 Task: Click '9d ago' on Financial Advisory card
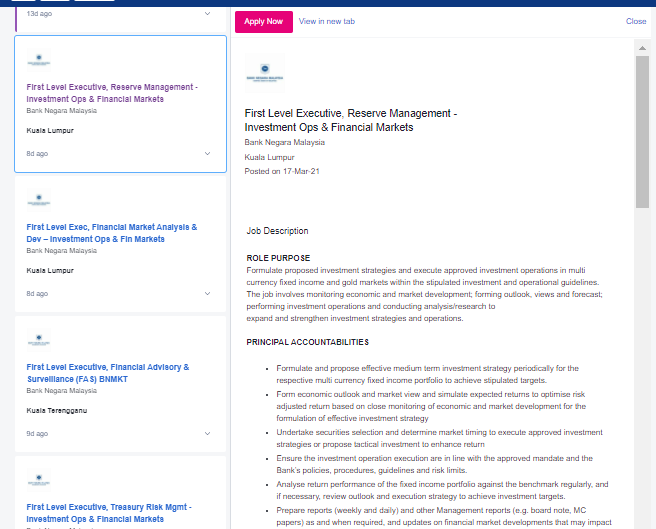click(37, 434)
